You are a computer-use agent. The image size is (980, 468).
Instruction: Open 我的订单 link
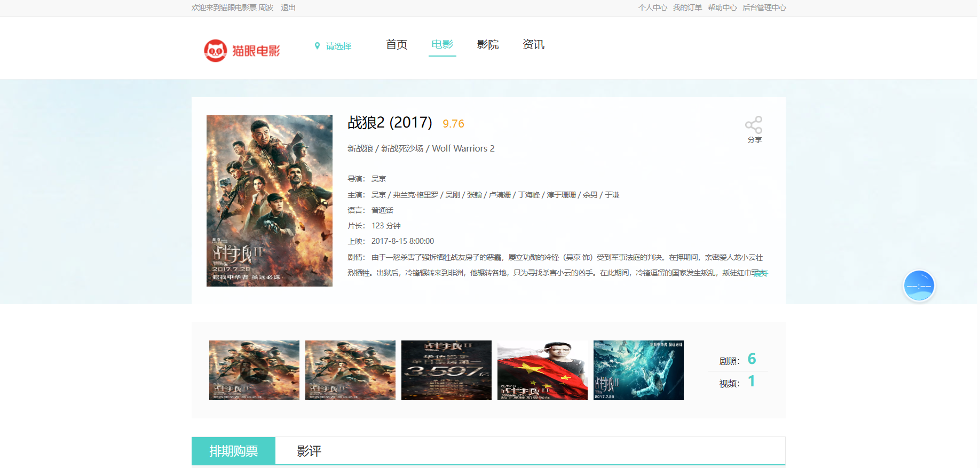[687, 7]
